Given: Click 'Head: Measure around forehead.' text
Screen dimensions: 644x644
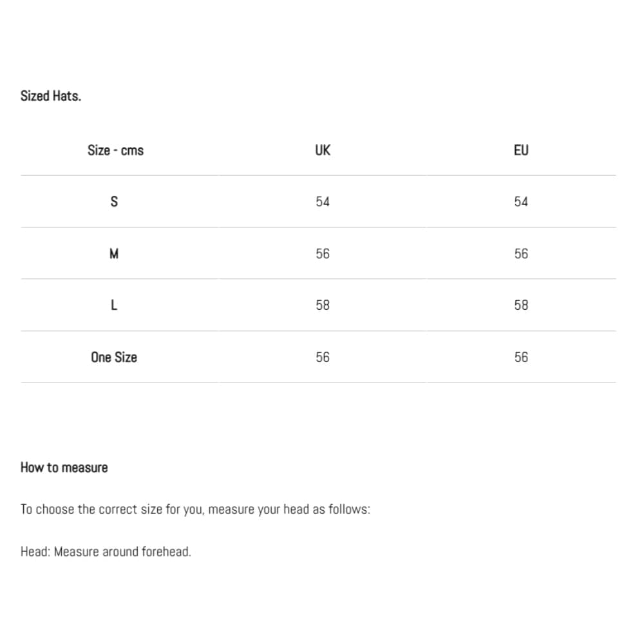Looking at the screenshot, I should (x=106, y=552).
